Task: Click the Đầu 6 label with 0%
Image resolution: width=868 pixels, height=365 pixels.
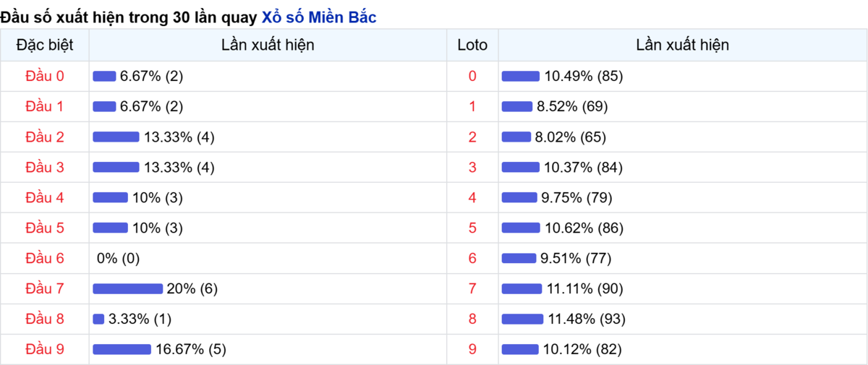Action: [45, 258]
